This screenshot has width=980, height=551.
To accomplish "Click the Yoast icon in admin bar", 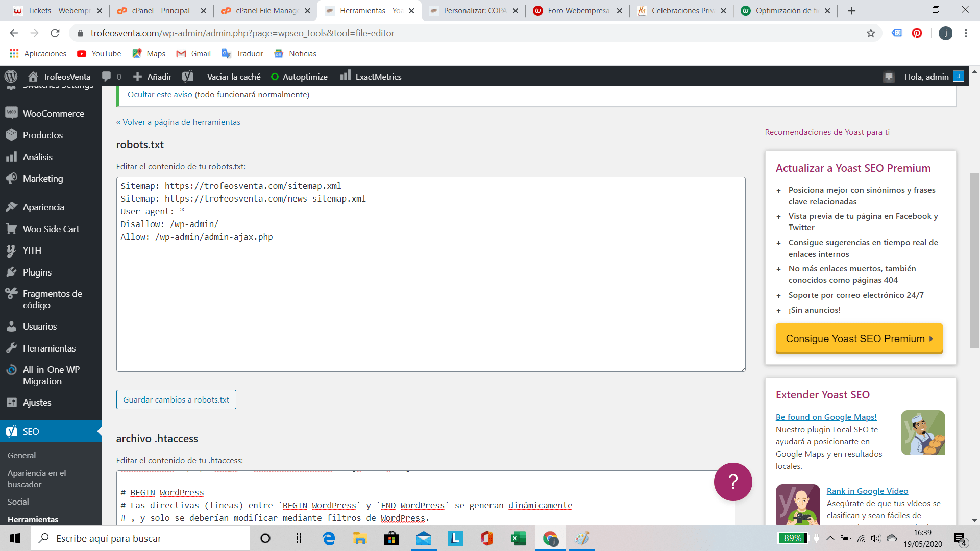I will [188, 77].
